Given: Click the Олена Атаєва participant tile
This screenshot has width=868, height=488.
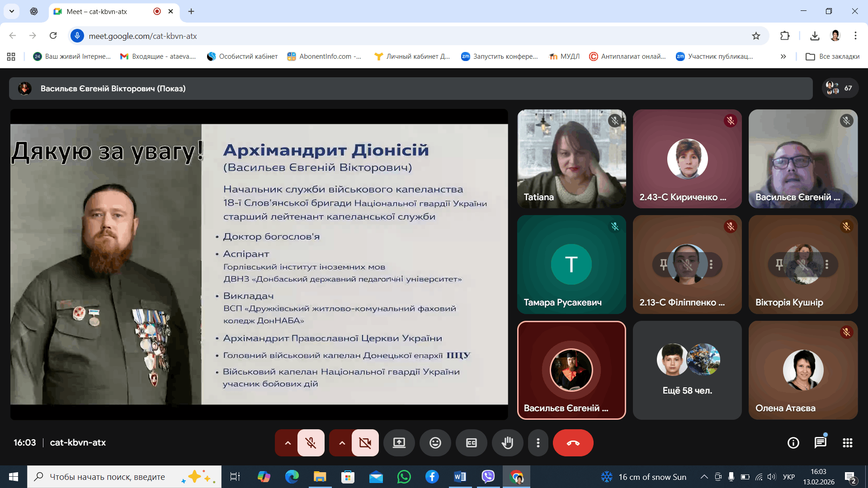Looking at the screenshot, I should [803, 371].
